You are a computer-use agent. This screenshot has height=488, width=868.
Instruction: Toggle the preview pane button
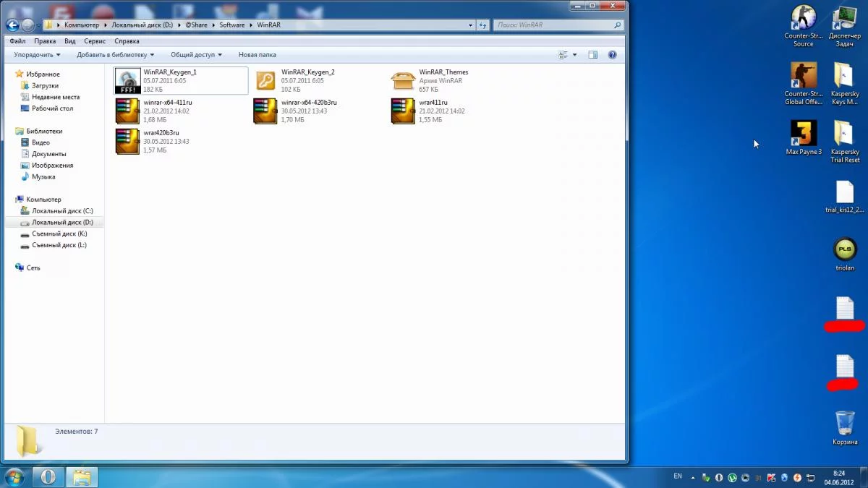tap(592, 55)
